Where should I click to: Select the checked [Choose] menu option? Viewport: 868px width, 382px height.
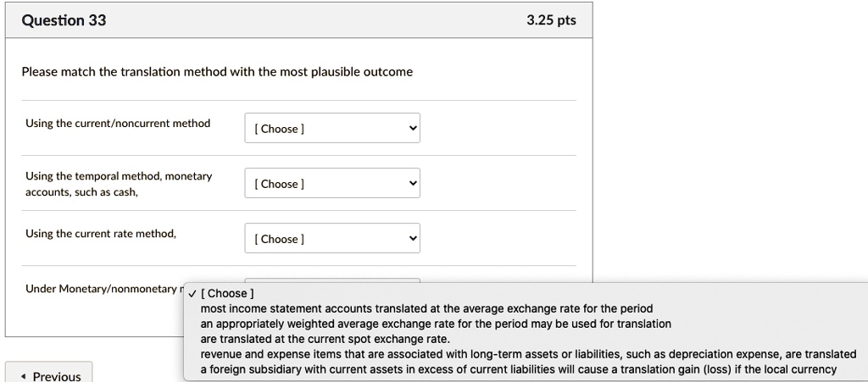tap(225, 294)
